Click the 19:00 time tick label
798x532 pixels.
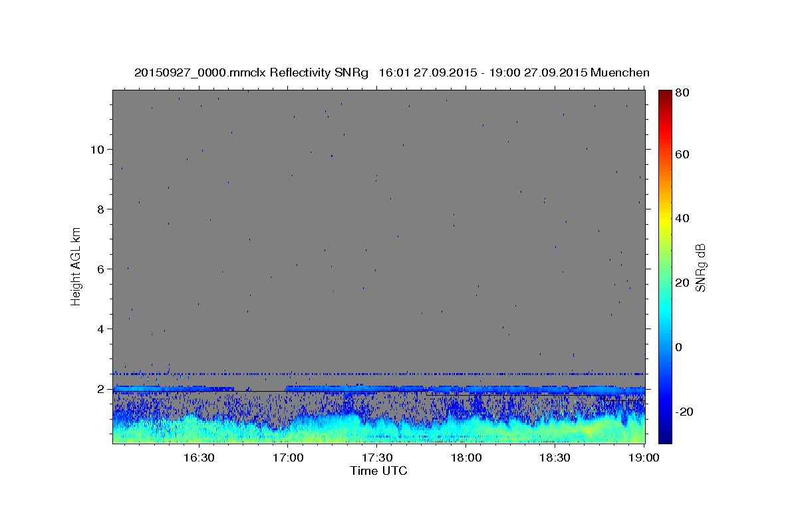coord(644,458)
